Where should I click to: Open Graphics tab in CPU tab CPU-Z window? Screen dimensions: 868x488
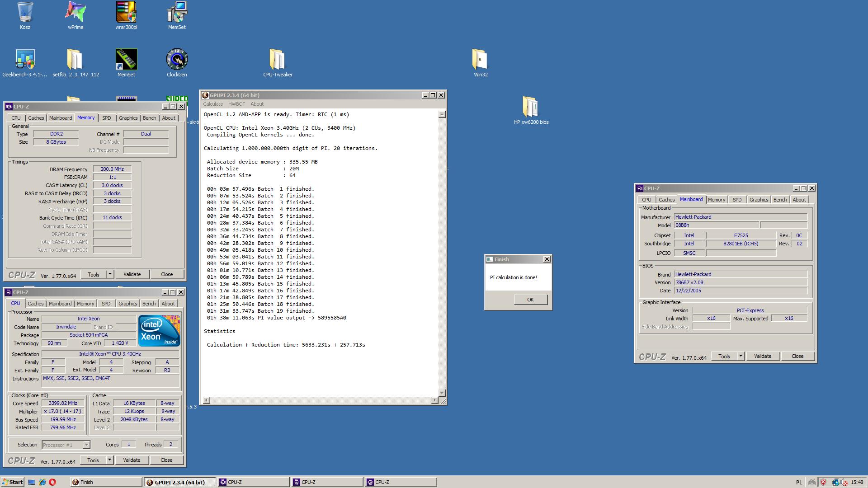pos(128,304)
